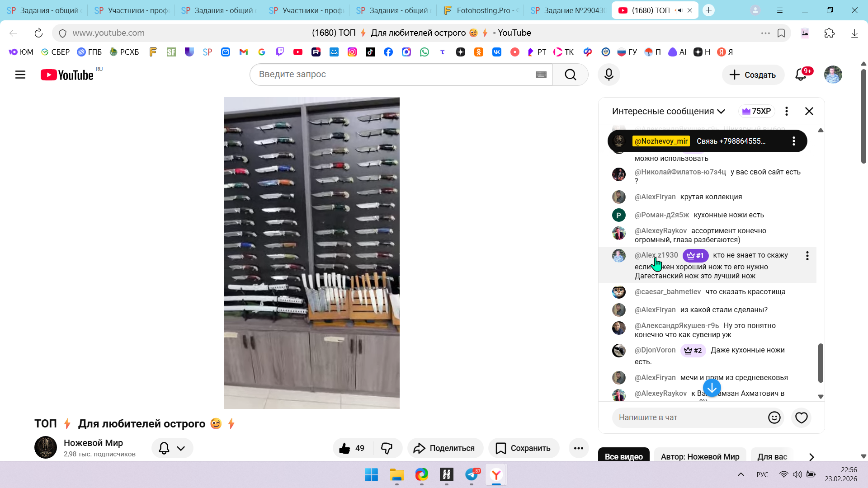868x488 pixels.
Task: Switch to the Fotohosting.Pro browser tab
Action: pyautogui.click(x=481, y=10)
